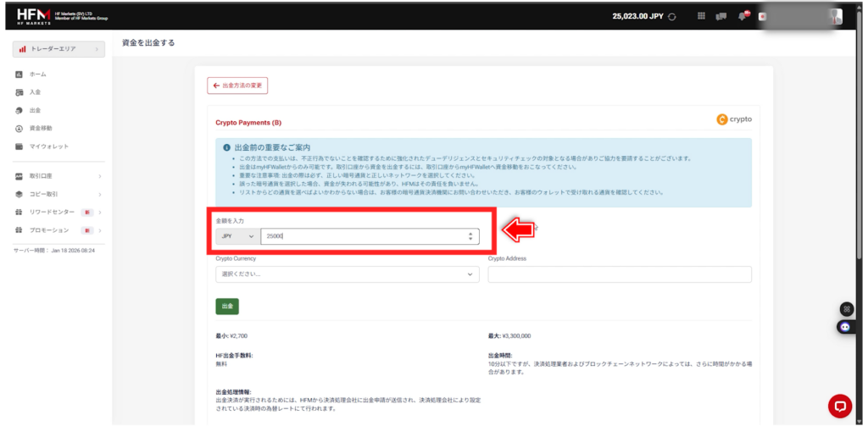868x426 pixels.
Task: Go to ホーム in the sidebar
Action: [38, 75]
